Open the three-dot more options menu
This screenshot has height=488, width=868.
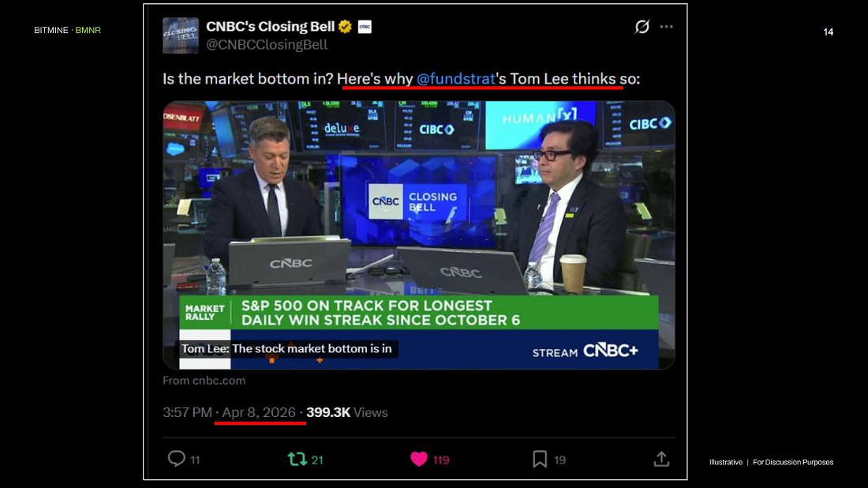(x=667, y=27)
